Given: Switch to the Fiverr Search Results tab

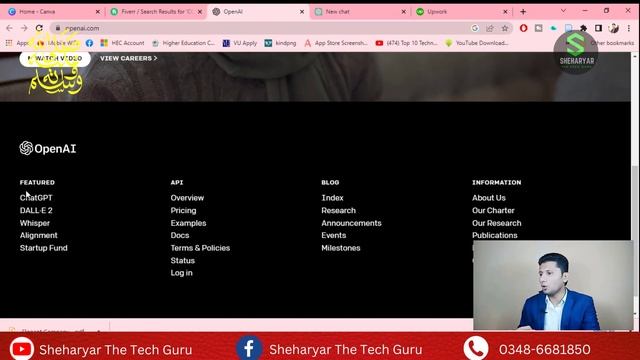Looking at the screenshot, I should pyautogui.click(x=156, y=12).
